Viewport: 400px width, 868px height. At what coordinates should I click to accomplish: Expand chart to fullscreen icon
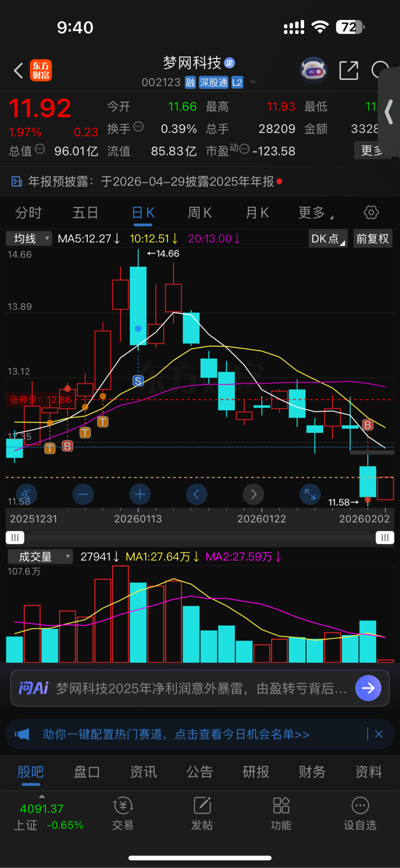pyautogui.click(x=310, y=494)
